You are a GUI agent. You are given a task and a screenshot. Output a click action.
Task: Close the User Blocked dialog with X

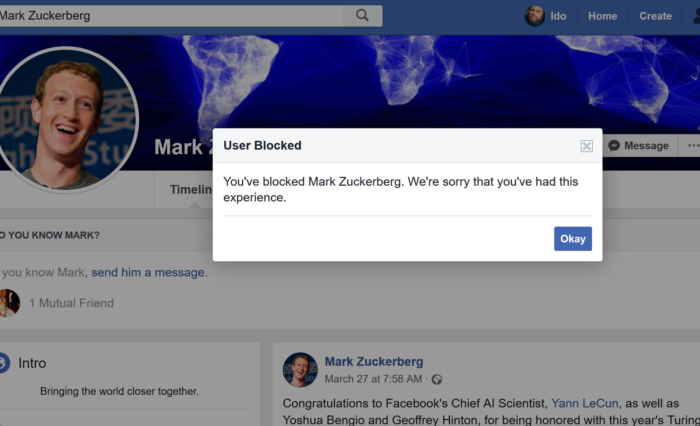(x=587, y=146)
